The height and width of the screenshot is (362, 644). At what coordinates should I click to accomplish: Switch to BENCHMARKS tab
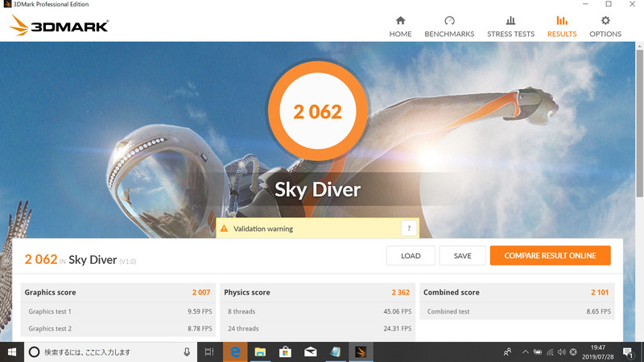tap(449, 27)
